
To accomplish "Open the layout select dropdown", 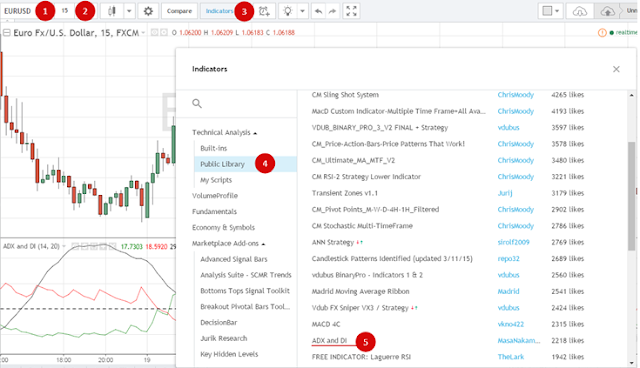I will click(x=551, y=11).
